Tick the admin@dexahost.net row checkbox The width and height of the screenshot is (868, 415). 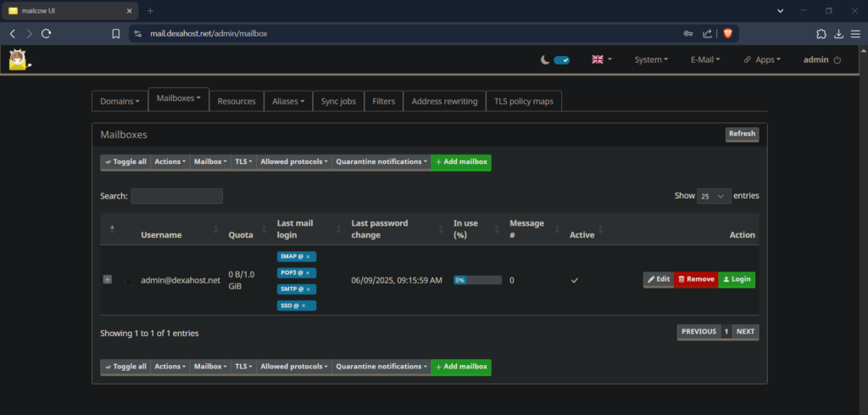[129, 282]
